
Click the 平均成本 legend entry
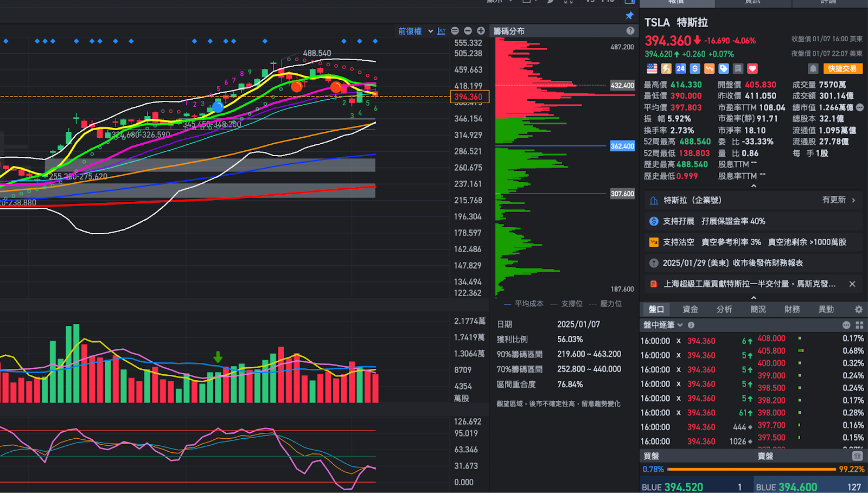point(524,304)
